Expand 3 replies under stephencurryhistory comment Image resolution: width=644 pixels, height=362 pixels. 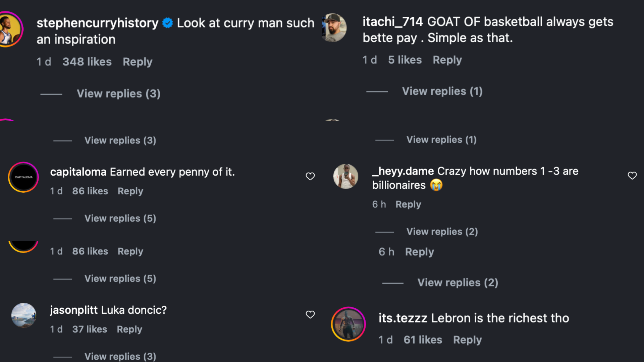coord(118,94)
